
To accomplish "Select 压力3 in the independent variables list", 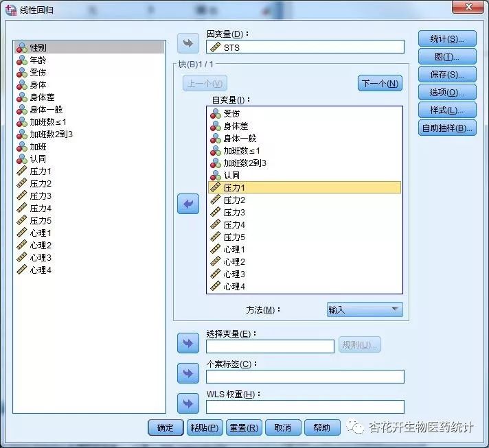I will pos(304,213).
